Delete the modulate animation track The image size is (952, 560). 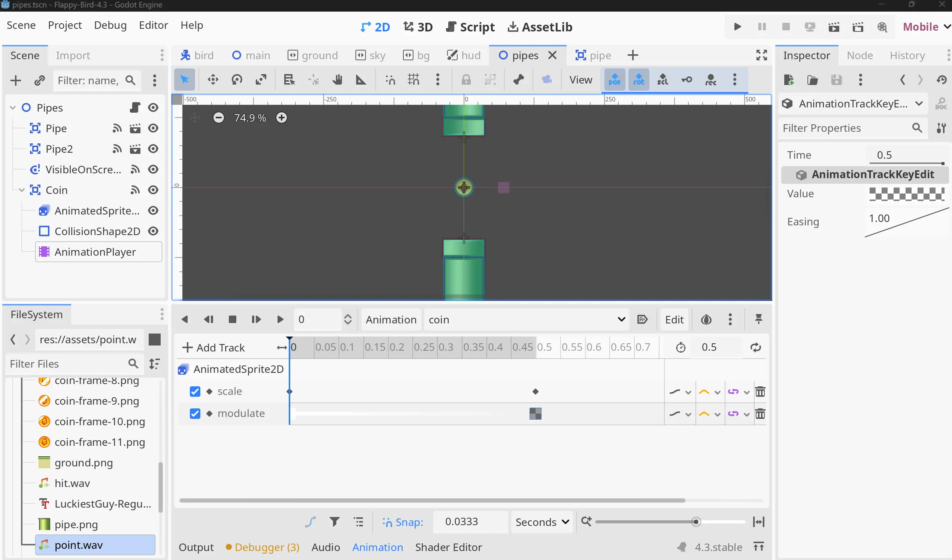760,414
